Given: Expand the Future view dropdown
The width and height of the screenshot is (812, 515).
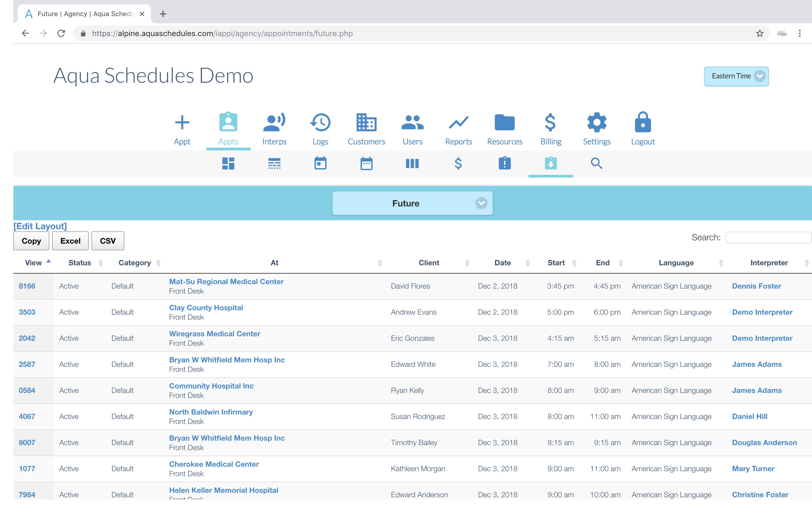Looking at the screenshot, I should pos(412,203).
